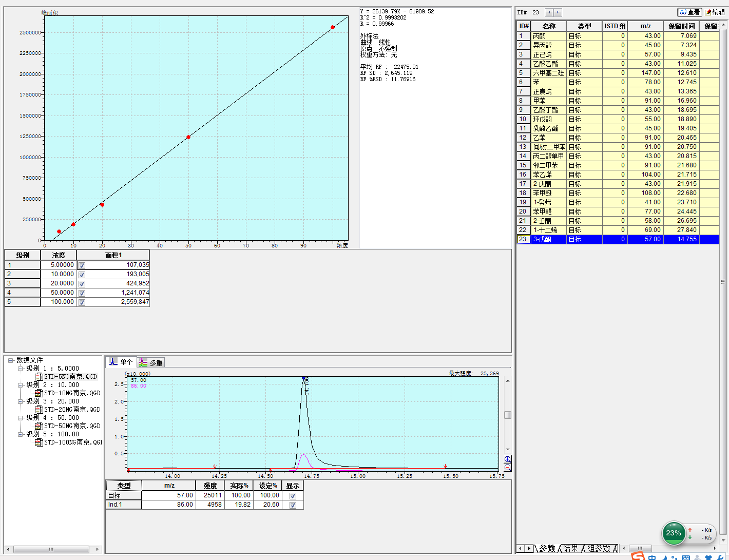Click 设定% cell value 20.60

pyautogui.click(x=267, y=505)
